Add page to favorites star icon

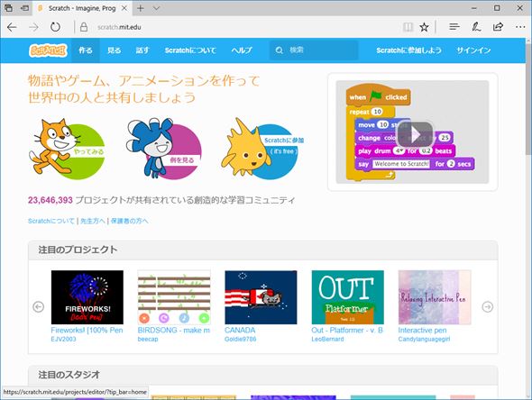pos(424,27)
